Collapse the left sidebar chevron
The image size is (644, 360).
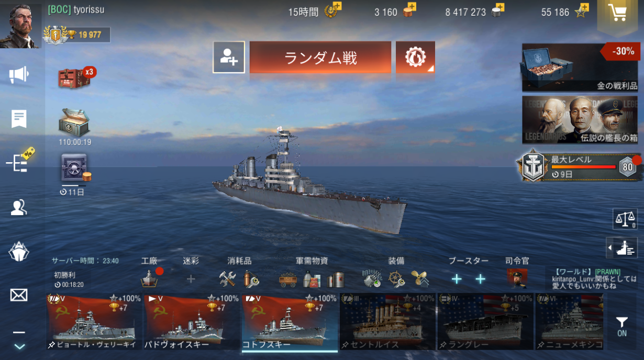pos(19,346)
